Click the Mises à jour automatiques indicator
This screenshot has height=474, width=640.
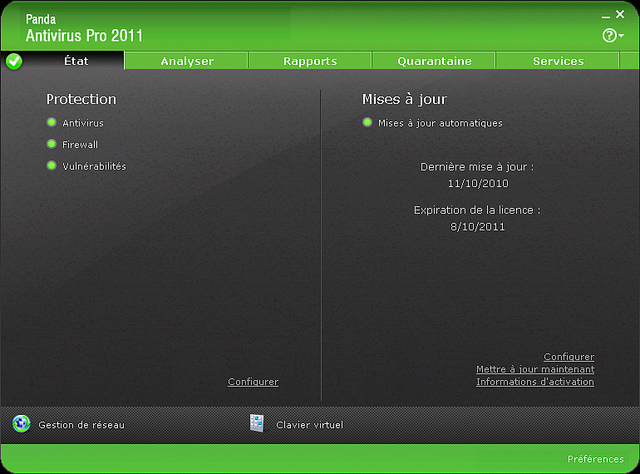tap(367, 122)
